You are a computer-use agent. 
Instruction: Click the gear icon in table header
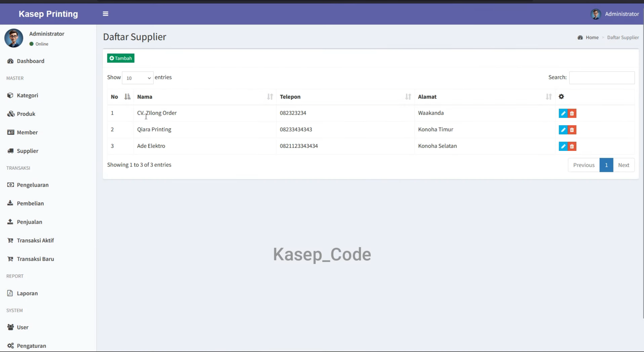[x=561, y=97]
